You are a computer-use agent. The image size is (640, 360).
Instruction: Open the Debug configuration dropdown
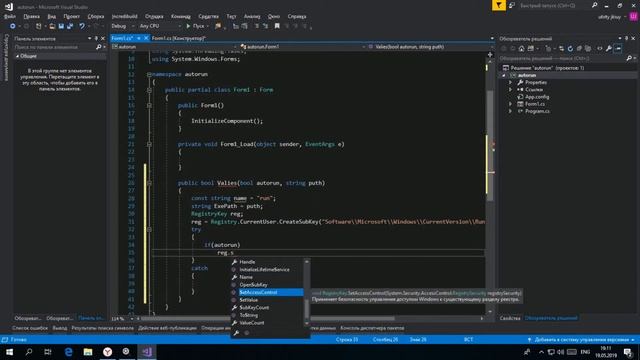[x=123, y=26]
